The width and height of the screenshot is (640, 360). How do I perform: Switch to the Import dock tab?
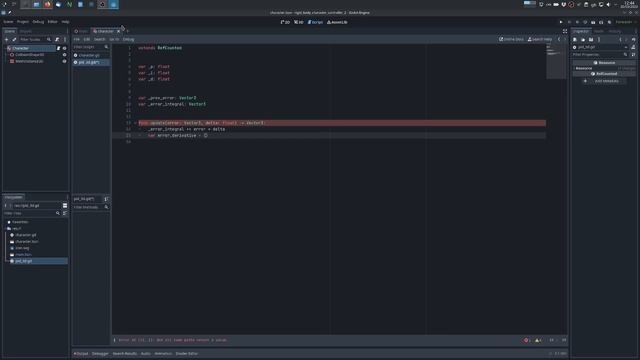point(26,31)
